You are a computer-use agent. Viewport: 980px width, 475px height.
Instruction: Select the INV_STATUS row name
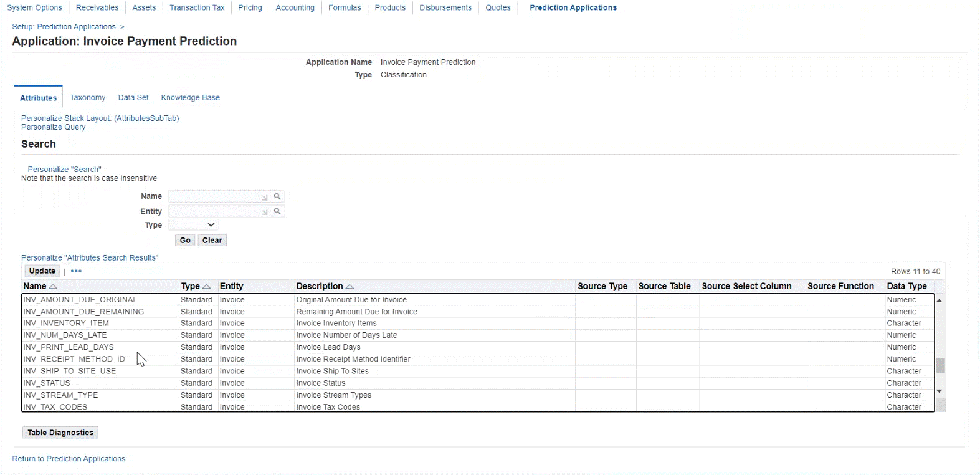point(47,383)
